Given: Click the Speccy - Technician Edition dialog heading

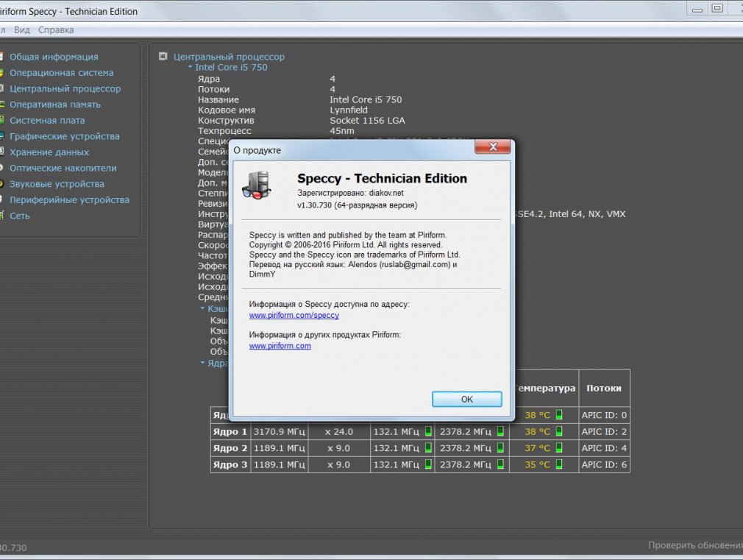Looking at the screenshot, I should tap(382, 178).
